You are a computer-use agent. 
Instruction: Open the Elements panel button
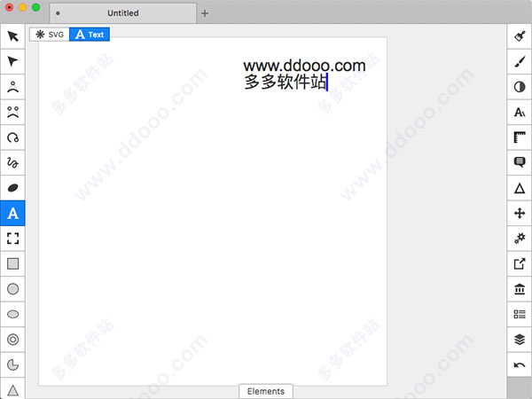[266, 391]
